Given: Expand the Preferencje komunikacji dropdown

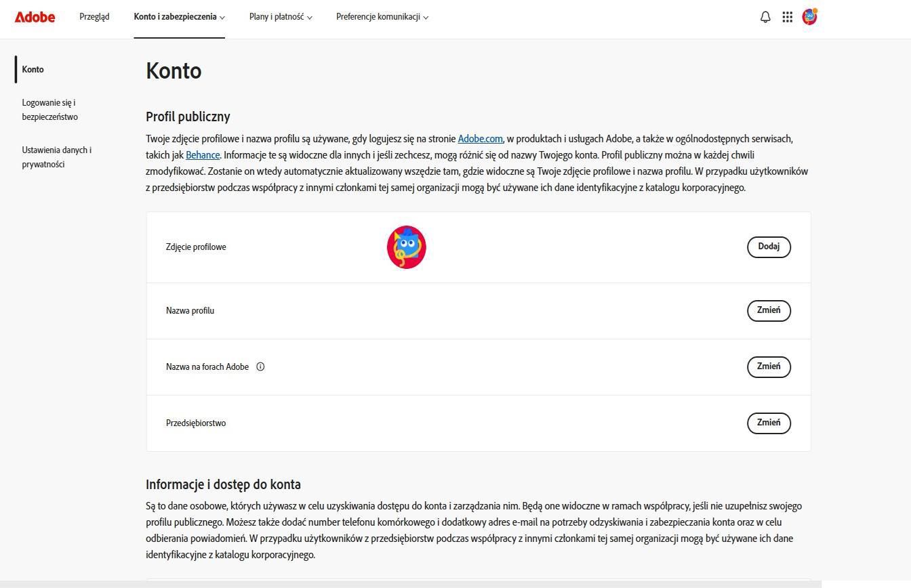Looking at the screenshot, I should (382, 17).
